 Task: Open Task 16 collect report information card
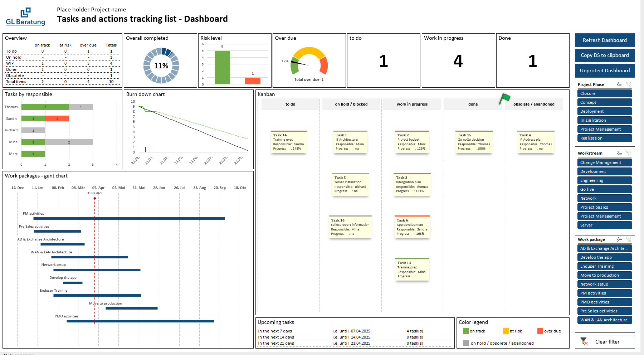coord(351,227)
